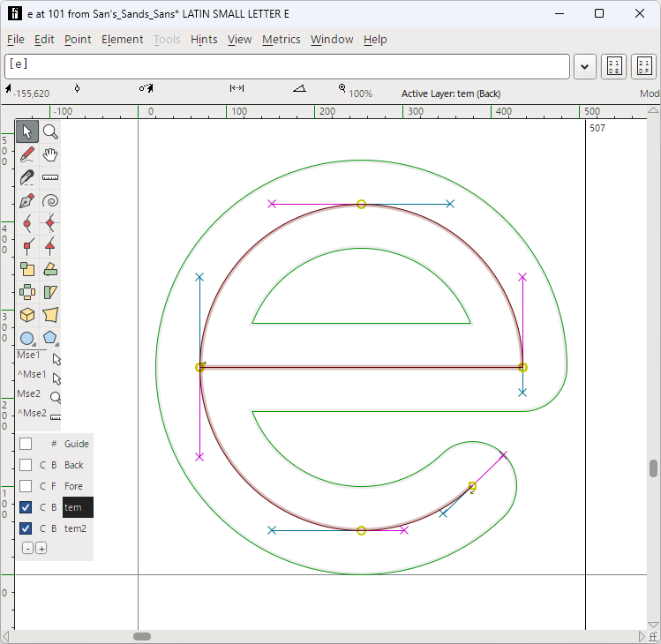
Task: Show the Back layer via checkbox
Action: 26,465
